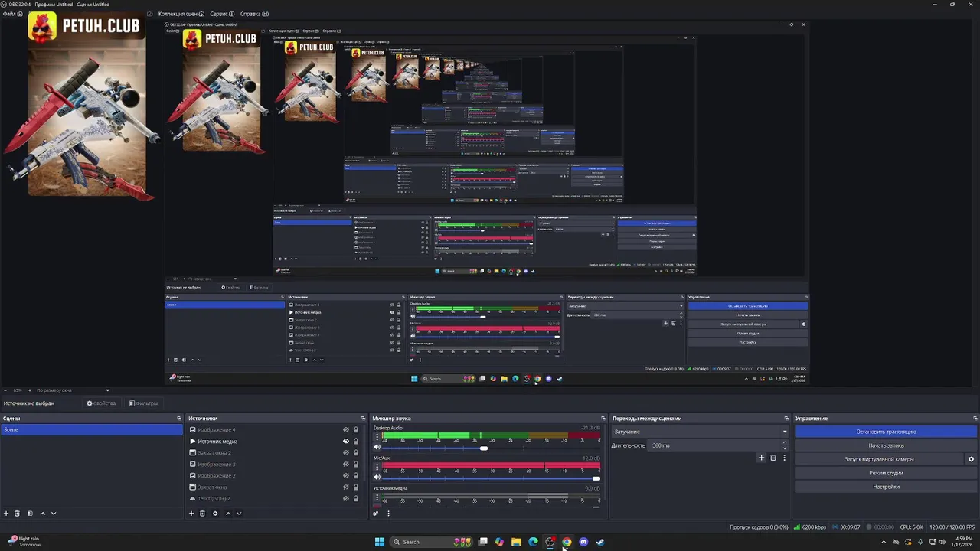Enable Режим студии
Image resolution: width=980 pixels, height=551 pixels.
[x=886, y=473]
